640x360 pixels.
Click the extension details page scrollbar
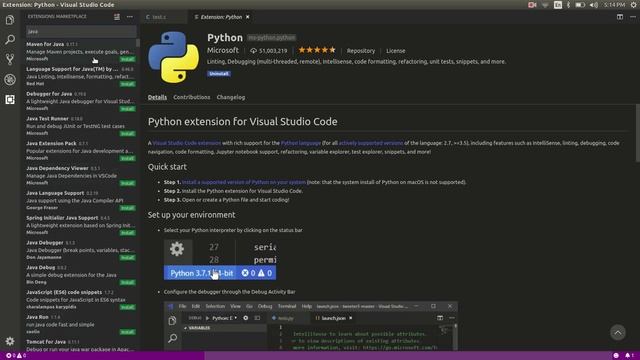pyautogui.click(x=638, y=133)
